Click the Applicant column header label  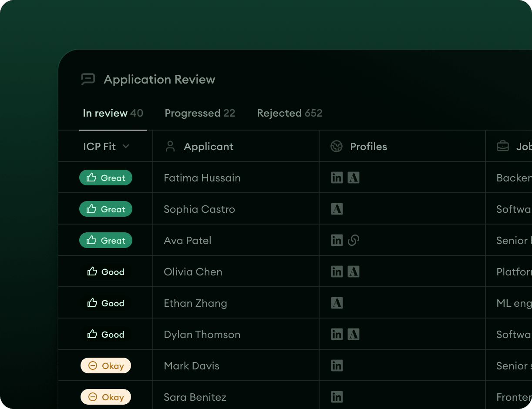click(209, 147)
